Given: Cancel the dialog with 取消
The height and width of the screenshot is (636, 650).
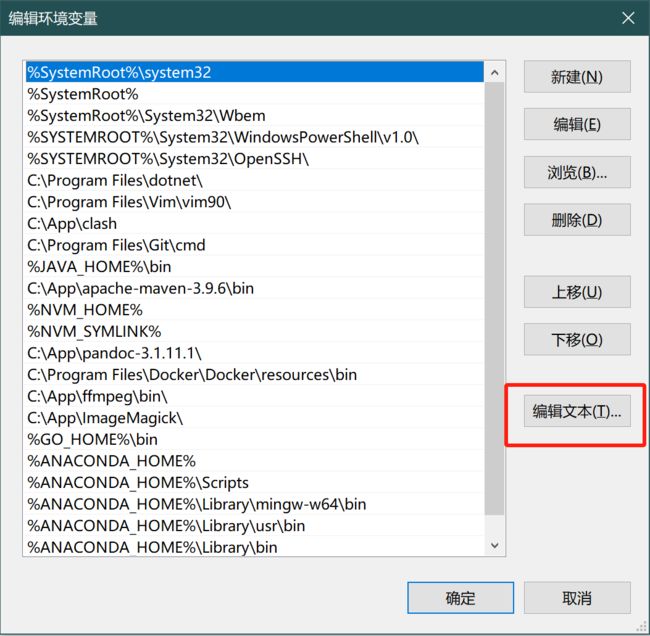Looking at the screenshot, I should point(577,598).
